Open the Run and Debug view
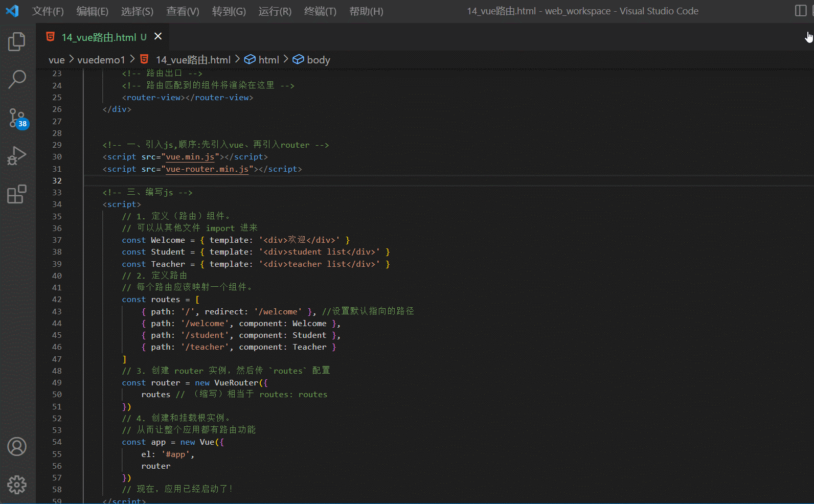814x504 pixels. point(17,156)
